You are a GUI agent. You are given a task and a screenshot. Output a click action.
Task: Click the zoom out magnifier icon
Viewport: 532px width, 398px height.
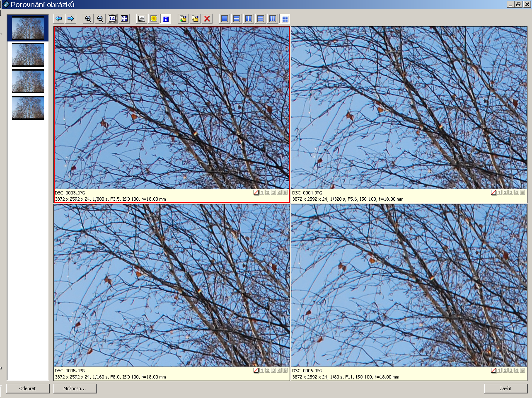[100, 19]
